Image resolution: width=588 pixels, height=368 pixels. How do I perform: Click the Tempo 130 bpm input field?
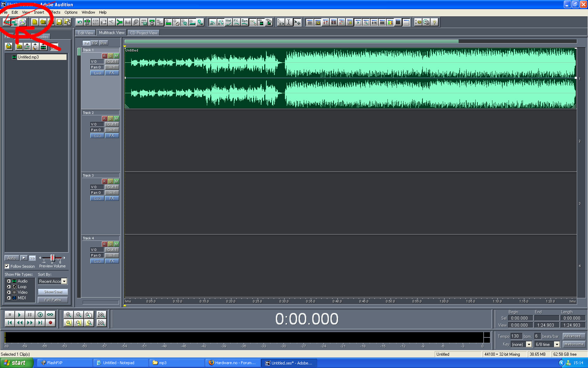click(516, 336)
